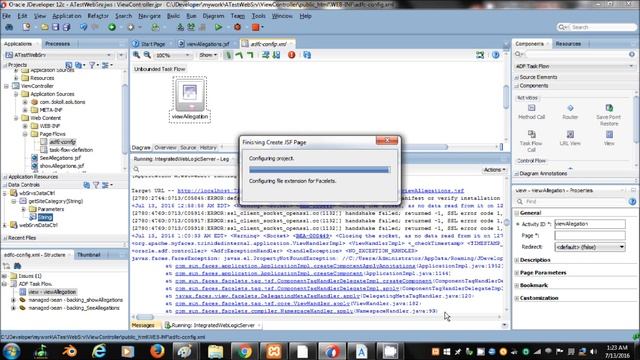
Task: Click the Properties panel help icon
Action: pyautogui.click(x=632, y=202)
